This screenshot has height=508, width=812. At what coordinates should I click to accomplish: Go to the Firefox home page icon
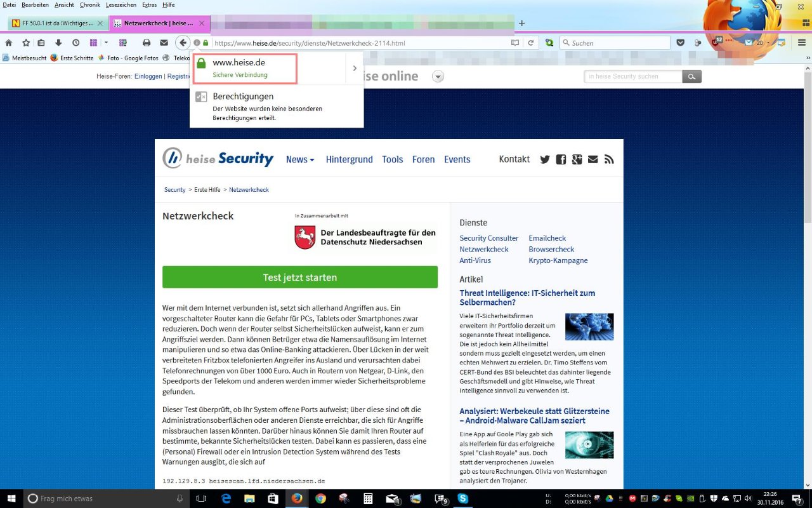click(9, 43)
